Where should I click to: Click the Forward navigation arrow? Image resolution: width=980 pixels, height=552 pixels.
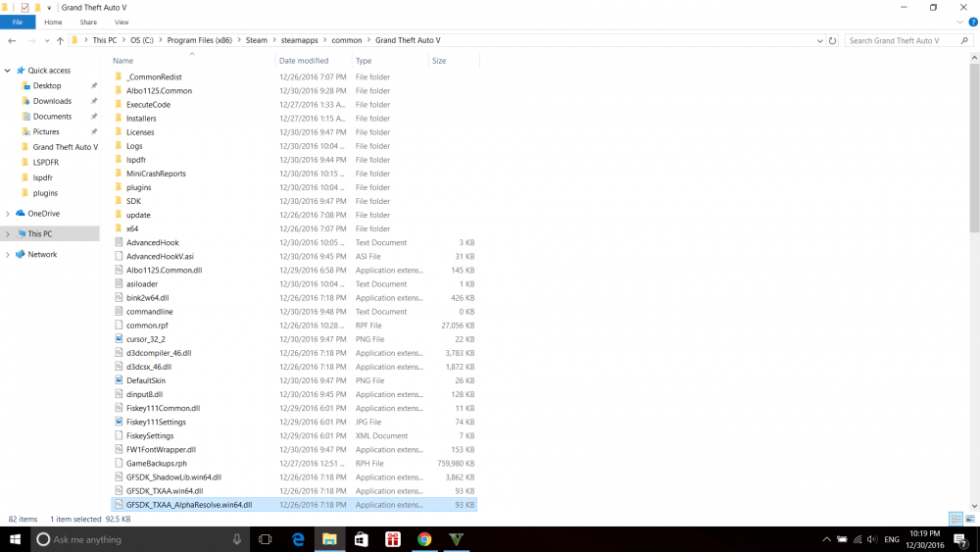[30, 40]
